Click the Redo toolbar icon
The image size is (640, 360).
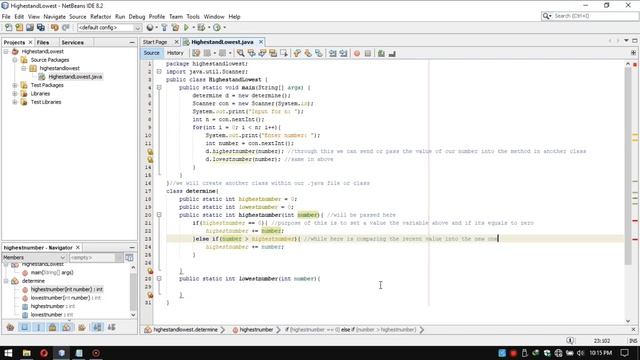pos(66,27)
